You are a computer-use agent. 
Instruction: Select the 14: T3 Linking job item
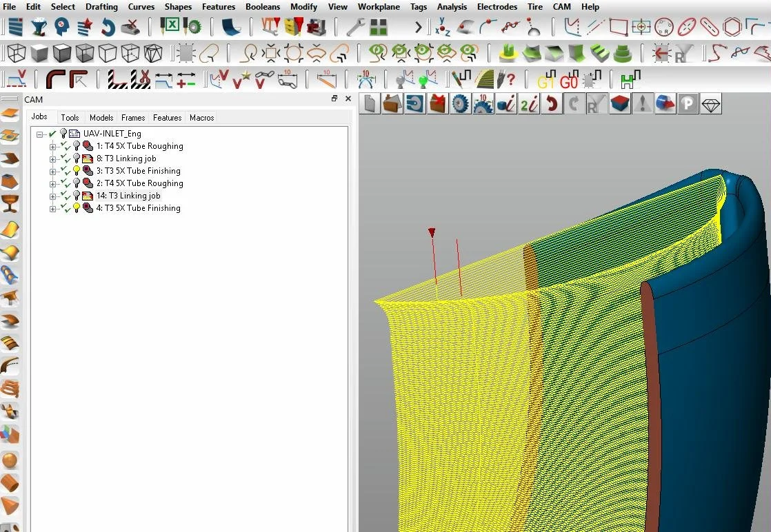[128, 196]
